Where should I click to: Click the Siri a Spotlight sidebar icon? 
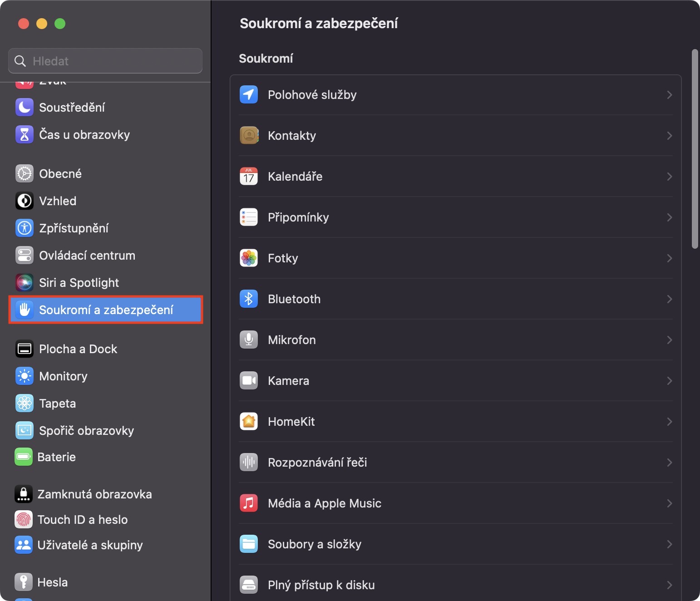pos(25,282)
